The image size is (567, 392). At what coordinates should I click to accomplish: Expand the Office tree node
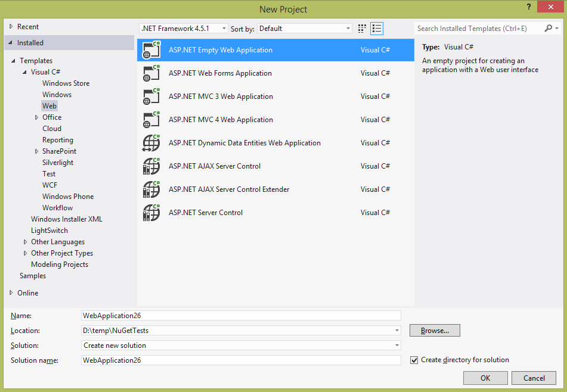click(x=36, y=117)
